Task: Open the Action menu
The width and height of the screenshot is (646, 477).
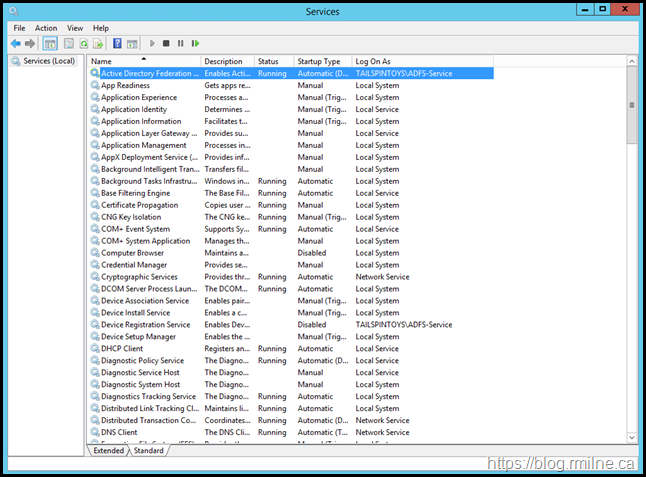Action: pos(46,28)
